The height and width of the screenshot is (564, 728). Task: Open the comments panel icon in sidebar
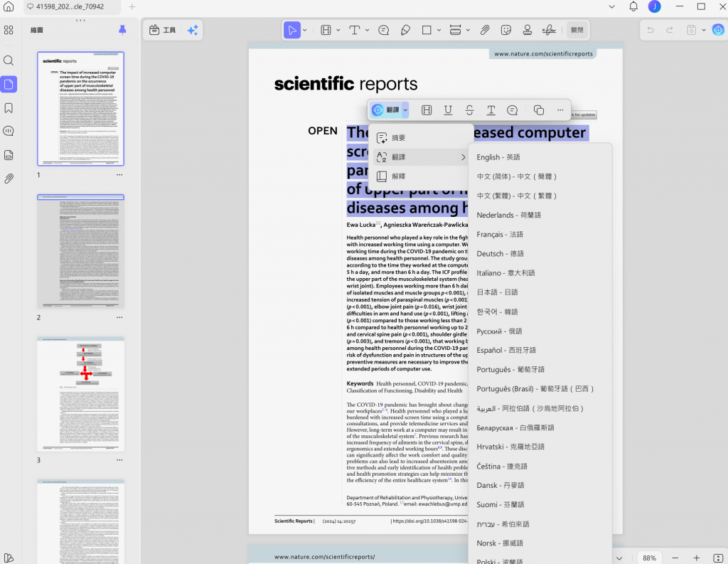pyautogui.click(x=9, y=131)
